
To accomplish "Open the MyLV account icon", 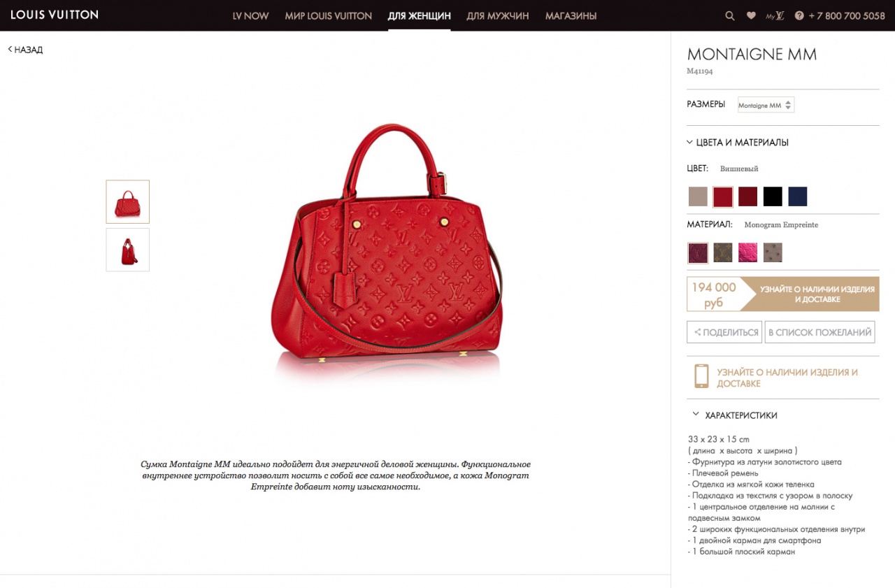I will click(775, 15).
